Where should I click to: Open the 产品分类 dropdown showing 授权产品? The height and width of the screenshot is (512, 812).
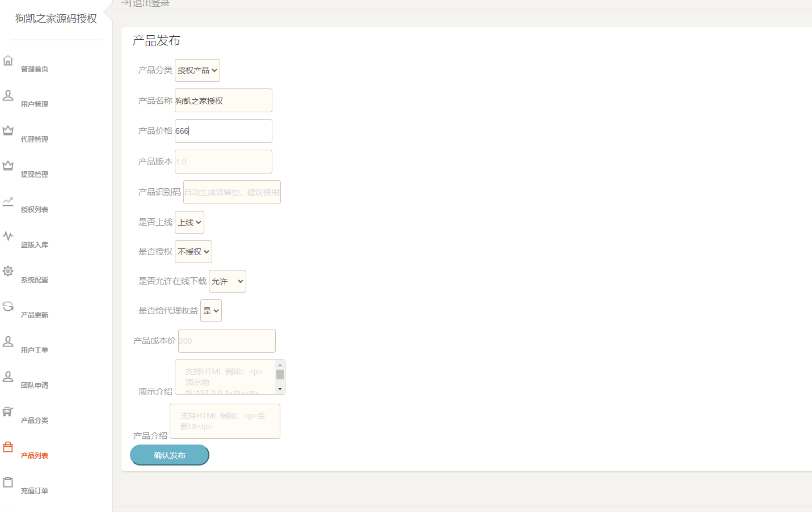click(x=197, y=70)
